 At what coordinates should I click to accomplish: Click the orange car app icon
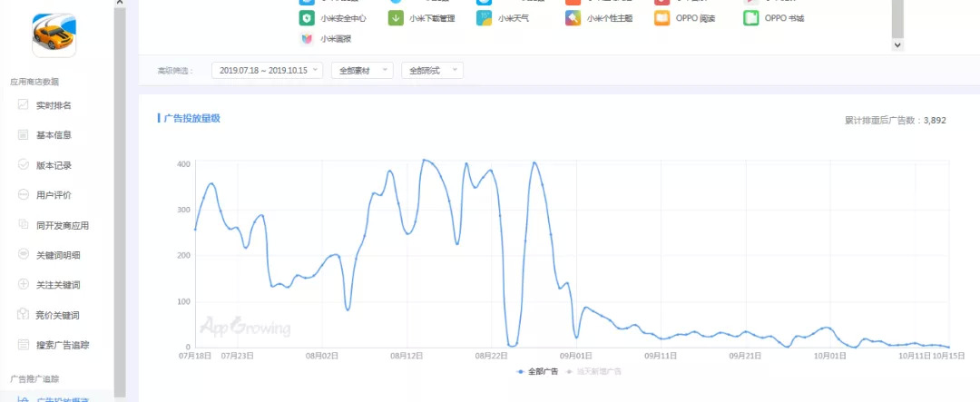pyautogui.click(x=54, y=35)
